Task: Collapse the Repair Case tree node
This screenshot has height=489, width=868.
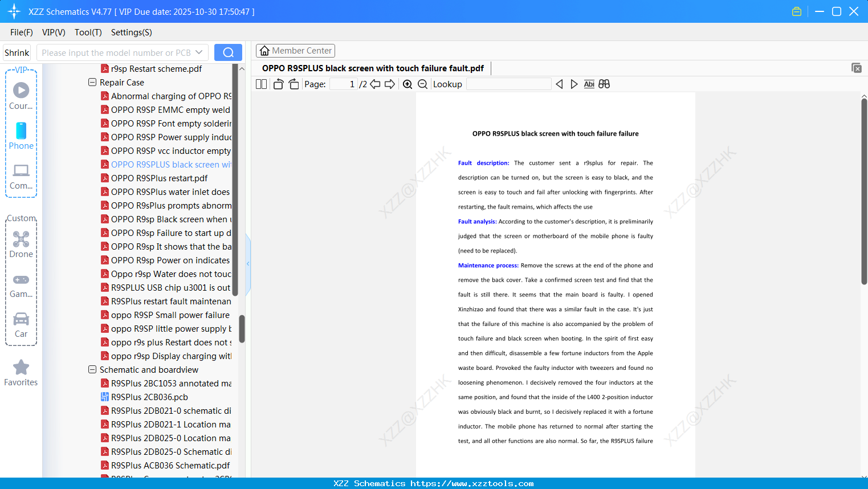Action: [x=92, y=82]
